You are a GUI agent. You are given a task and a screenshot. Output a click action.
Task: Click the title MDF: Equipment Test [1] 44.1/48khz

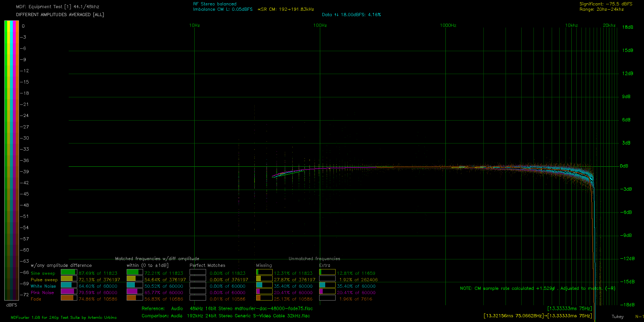point(58,7)
